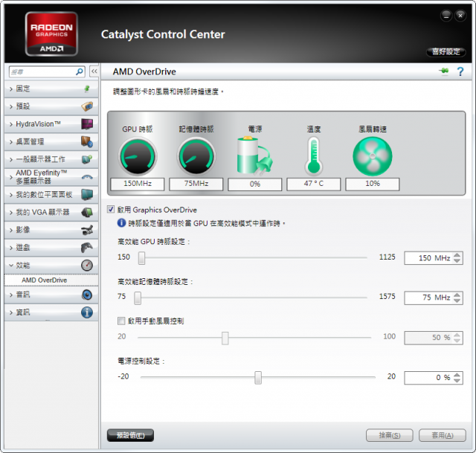Increase power control percent with up arrow
476x453 pixels.
[x=457, y=375]
